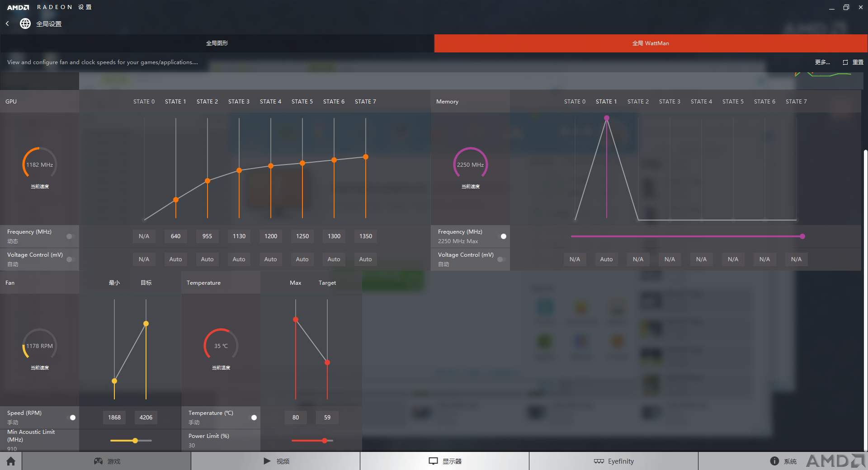Click GPU State 7 voltage Auto field
This screenshot has width=868, height=470.
[366, 259]
